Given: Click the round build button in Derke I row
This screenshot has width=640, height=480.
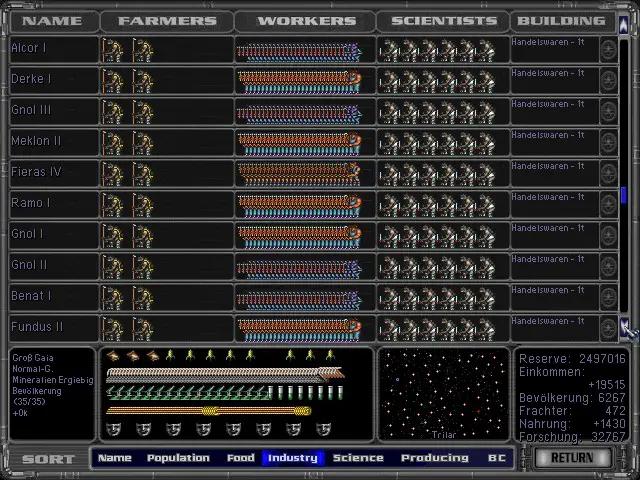Looking at the screenshot, I should [608, 80].
